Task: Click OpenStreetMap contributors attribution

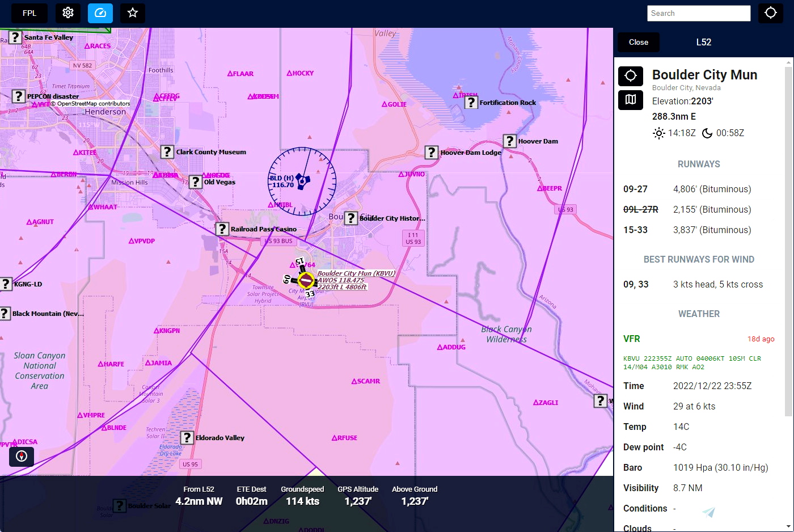Action: pyautogui.click(x=90, y=103)
